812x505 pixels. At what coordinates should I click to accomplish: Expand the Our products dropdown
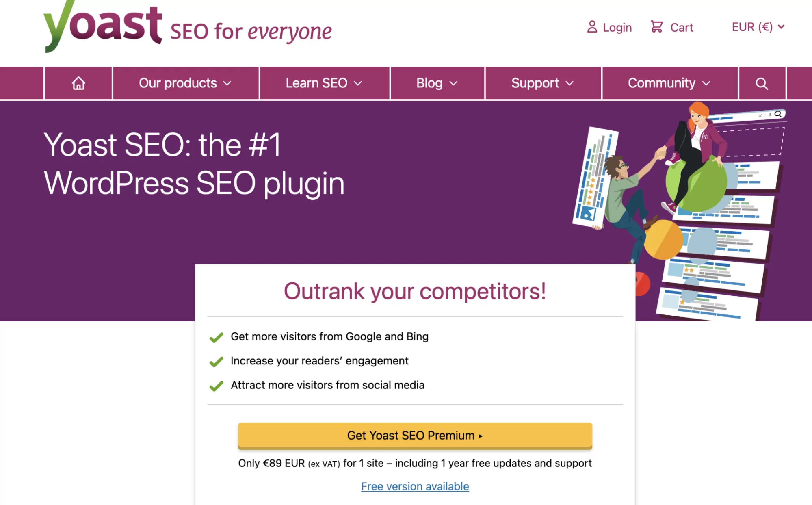point(185,83)
